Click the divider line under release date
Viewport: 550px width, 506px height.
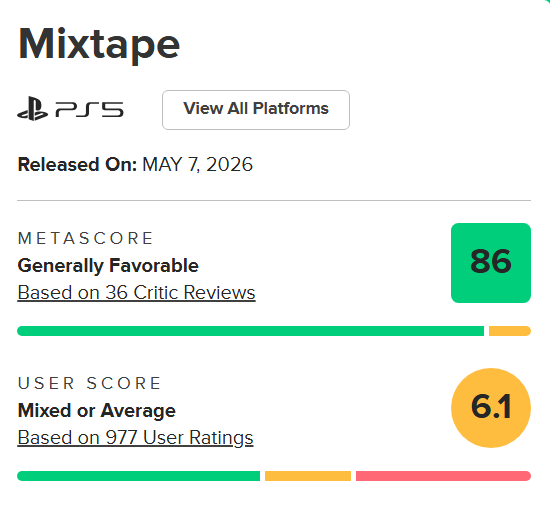274,201
